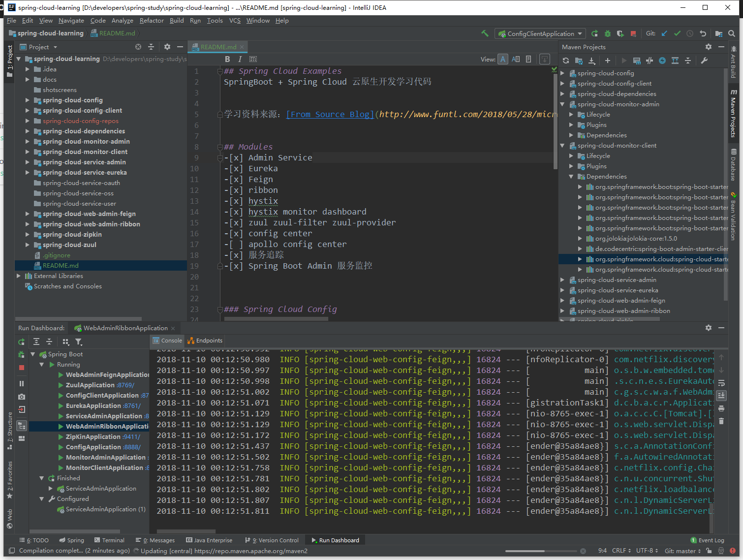The width and height of the screenshot is (743, 560).
Task: Select preview-only view icon
Action: coord(528,59)
